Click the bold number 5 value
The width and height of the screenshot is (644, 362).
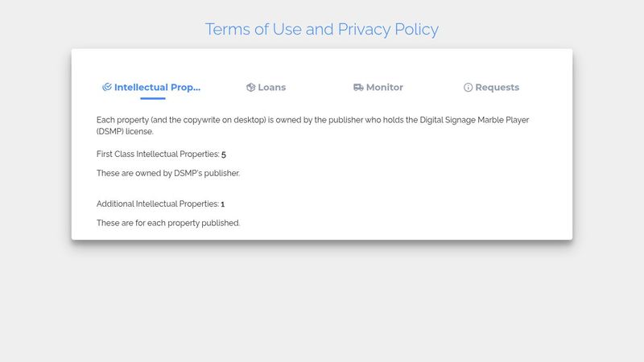[224, 154]
